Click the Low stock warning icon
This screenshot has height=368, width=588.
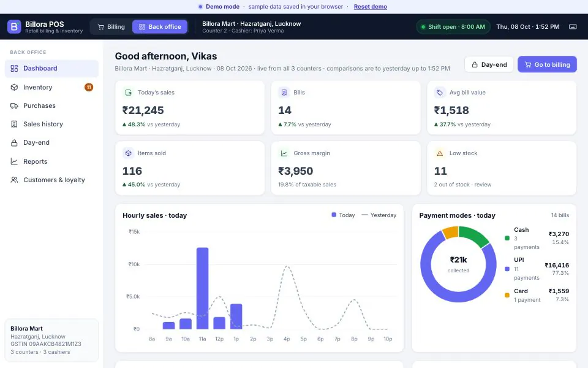pyautogui.click(x=440, y=153)
